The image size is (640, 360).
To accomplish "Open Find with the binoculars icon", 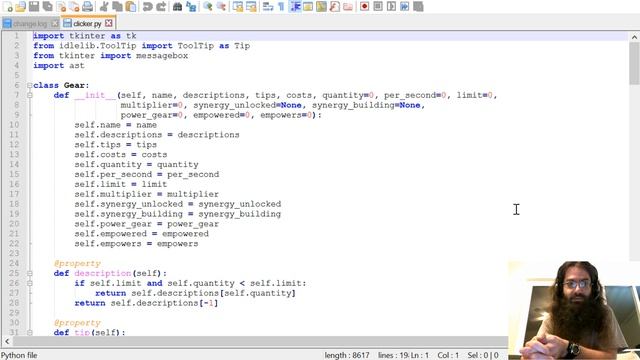I will 178,6.
